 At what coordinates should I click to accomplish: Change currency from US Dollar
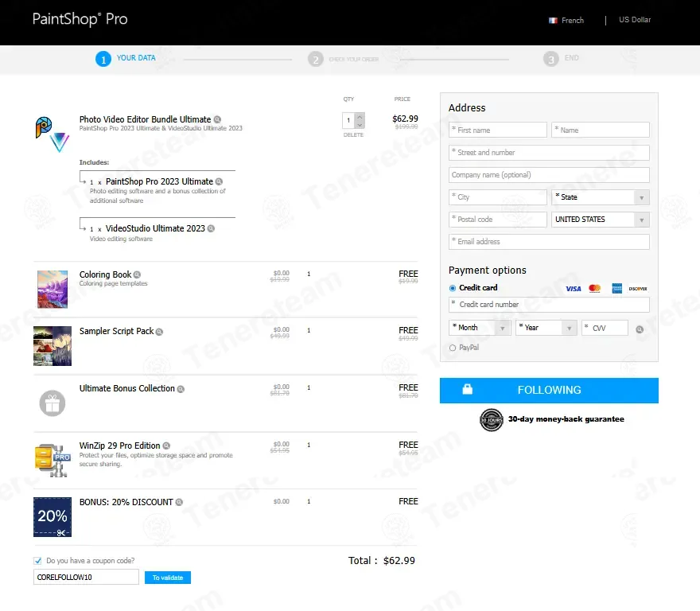point(635,20)
